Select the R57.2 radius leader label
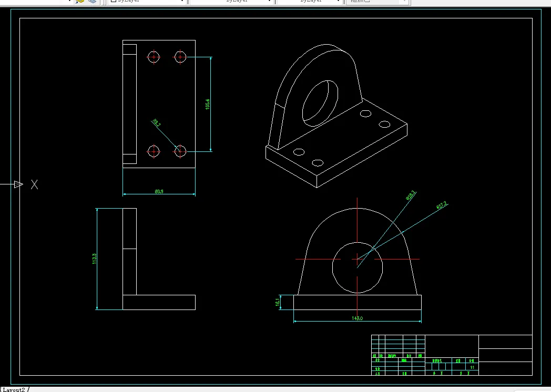This screenshot has width=551, height=392. [442, 205]
